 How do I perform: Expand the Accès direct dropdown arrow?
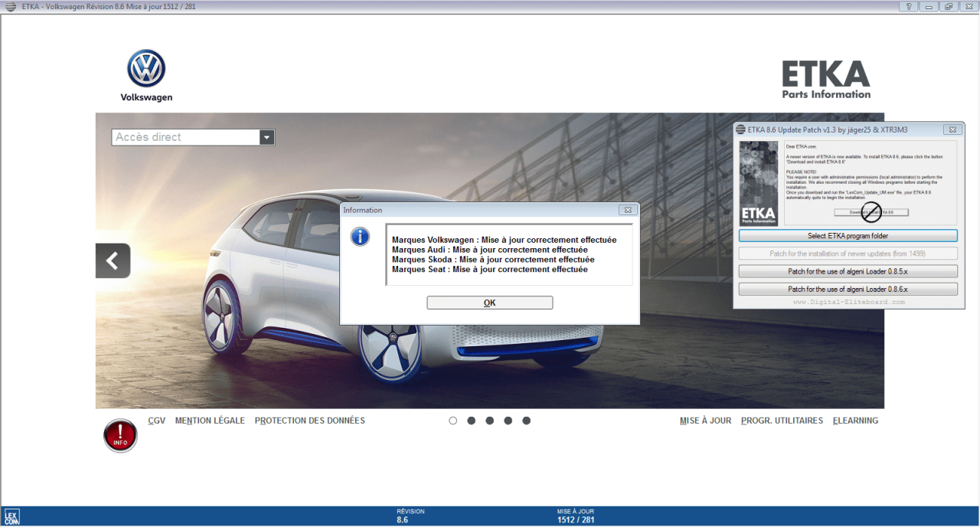pos(266,137)
